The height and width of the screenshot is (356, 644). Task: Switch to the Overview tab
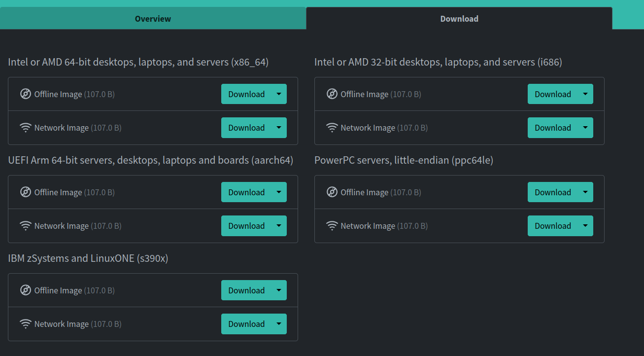pos(153,19)
